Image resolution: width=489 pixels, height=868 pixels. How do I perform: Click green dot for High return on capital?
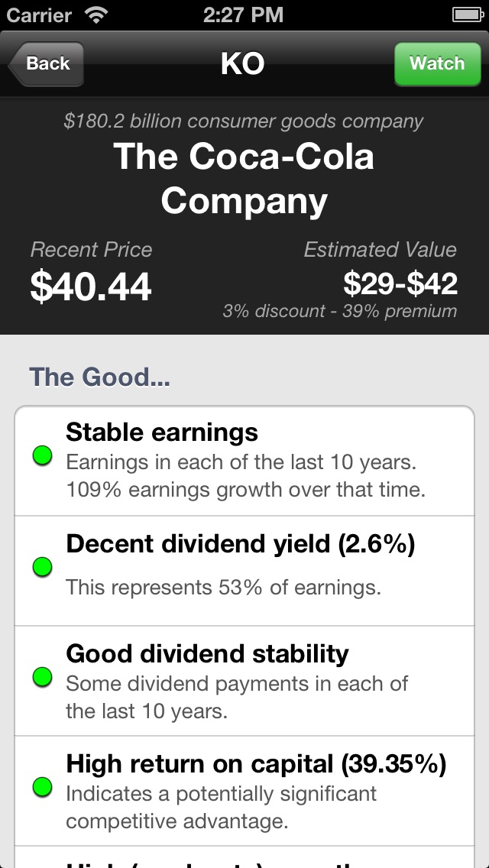point(43,787)
